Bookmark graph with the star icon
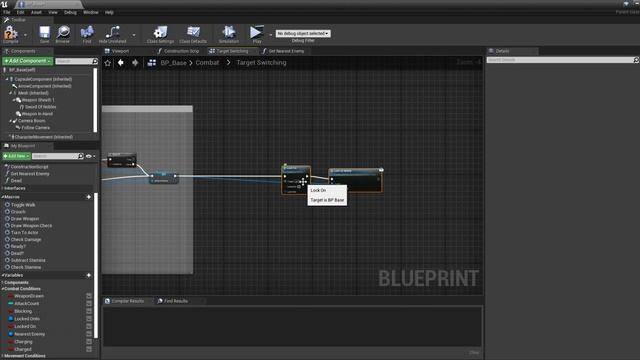640x360 pixels. [x=108, y=63]
